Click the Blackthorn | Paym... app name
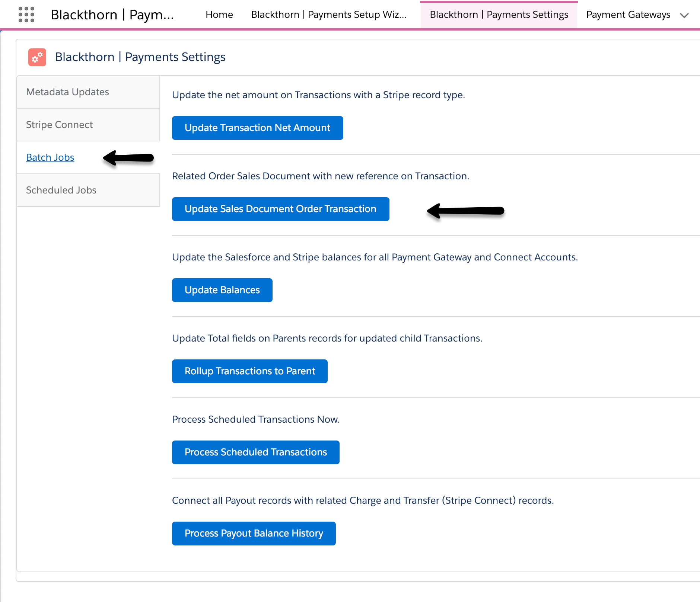700x602 pixels. (112, 15)
